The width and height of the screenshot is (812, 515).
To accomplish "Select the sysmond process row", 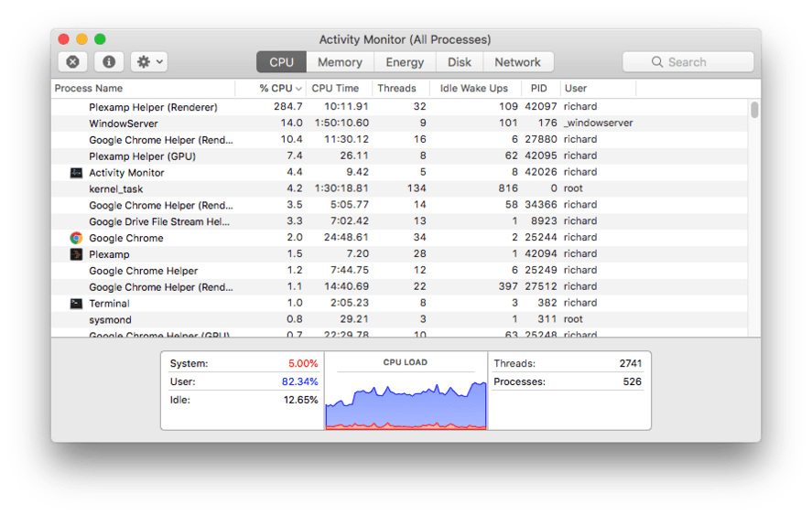I will click(399, 319).
